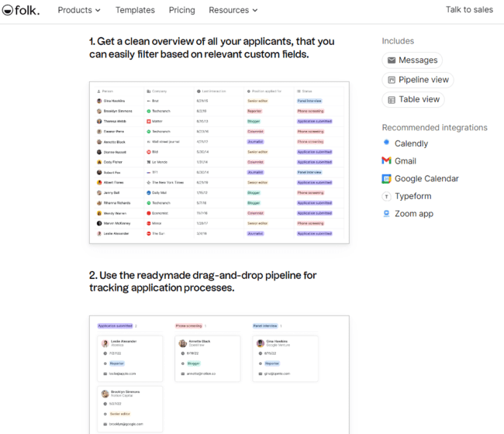
Task: Click the 'Recommended integrations' heading
Action: (x=434, y=128)
